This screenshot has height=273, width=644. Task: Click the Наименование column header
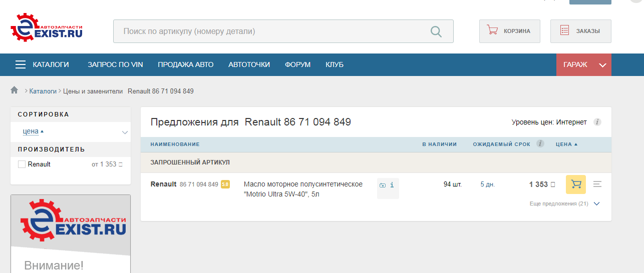175,144
